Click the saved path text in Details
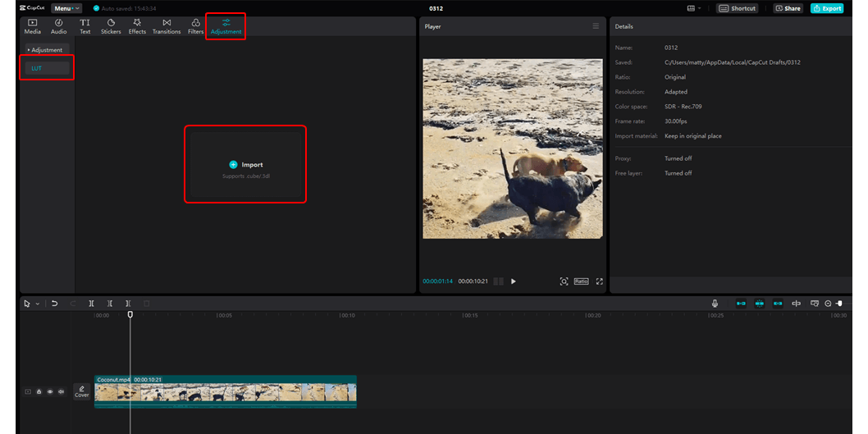The height and width of the screenshot is (434, 868). point(733,62)
